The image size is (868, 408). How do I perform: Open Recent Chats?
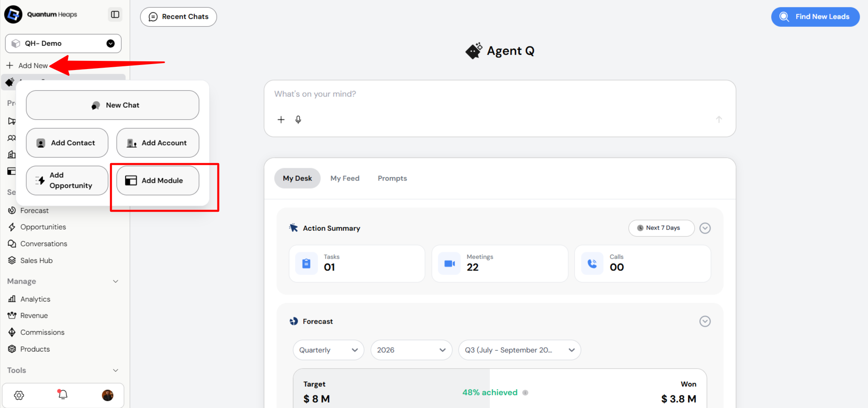(178, 17)
